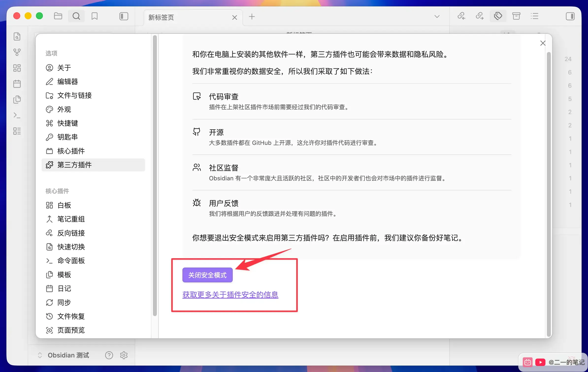This screenshot has height=372, width=588.
Task: Open 白板 core plugin settings
Action: point(93,205)
